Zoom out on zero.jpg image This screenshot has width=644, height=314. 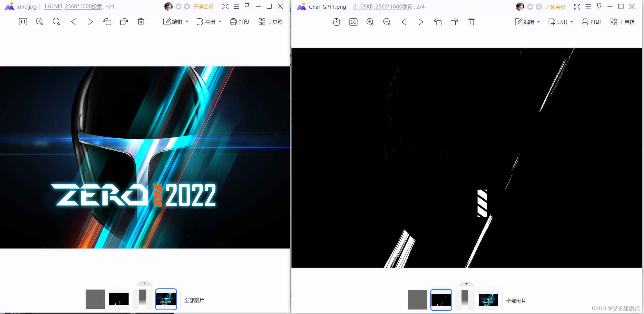56,22
